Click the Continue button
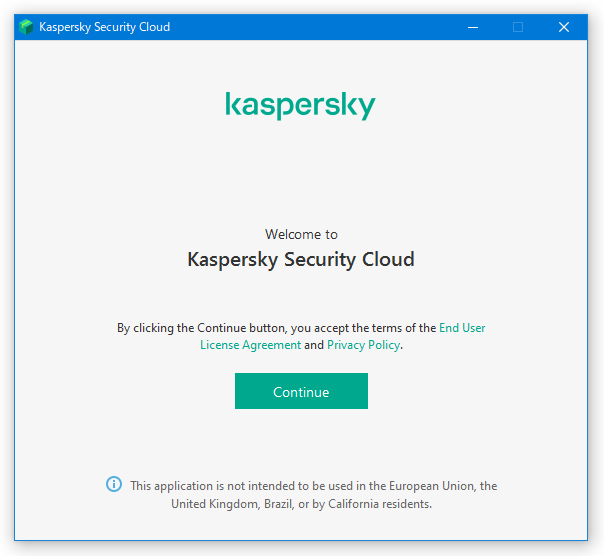 coord(301,391)
